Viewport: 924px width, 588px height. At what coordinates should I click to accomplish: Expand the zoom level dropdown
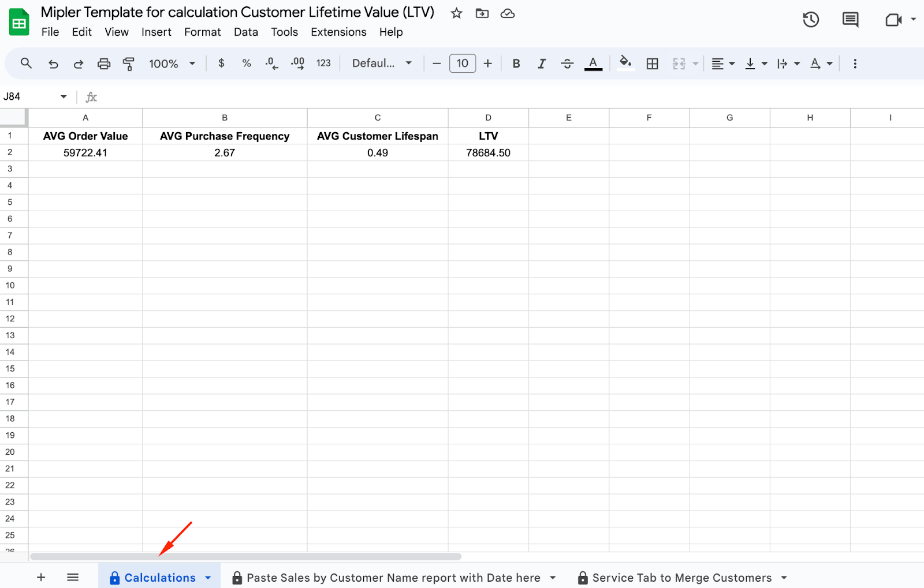tap(172, 63)
